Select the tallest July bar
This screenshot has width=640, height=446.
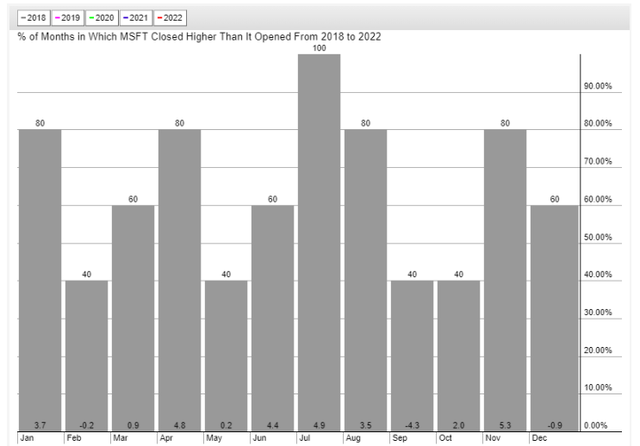point(319,242)
